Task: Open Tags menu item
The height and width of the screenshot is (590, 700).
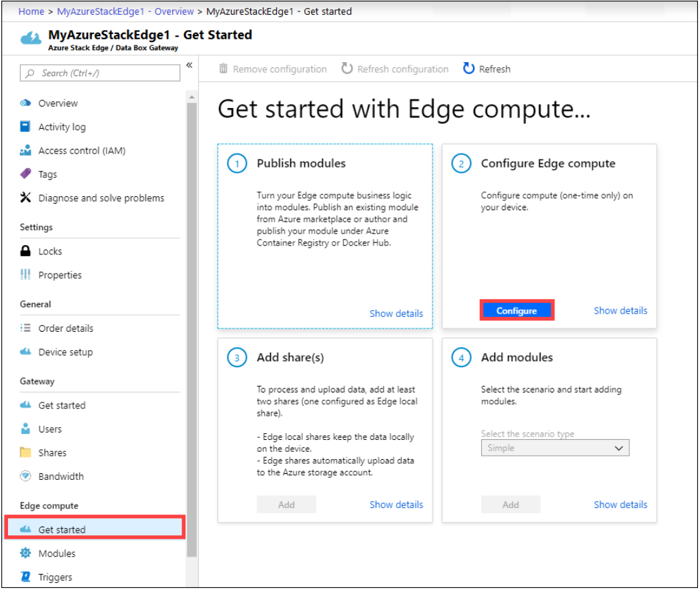Action: coord(47,174)
